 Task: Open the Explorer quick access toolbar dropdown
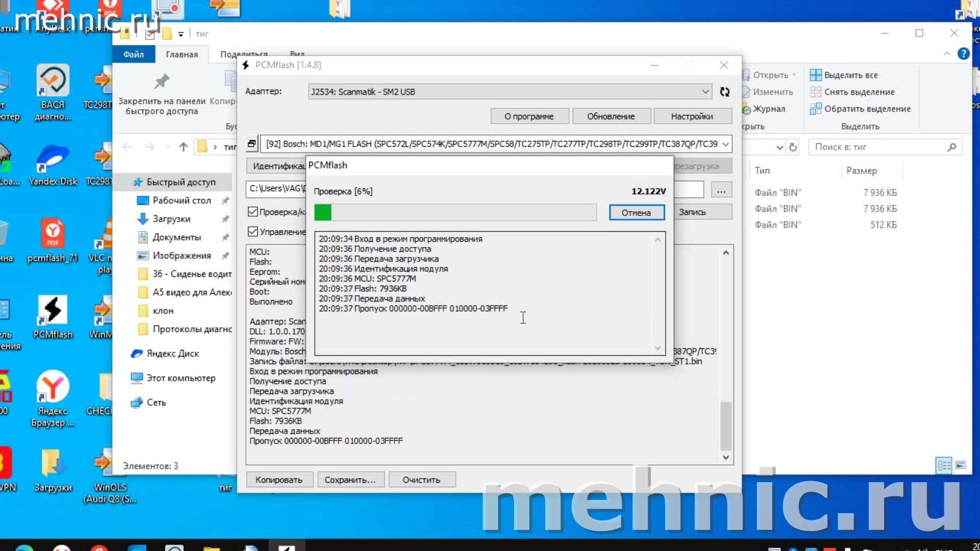(181, 34)
